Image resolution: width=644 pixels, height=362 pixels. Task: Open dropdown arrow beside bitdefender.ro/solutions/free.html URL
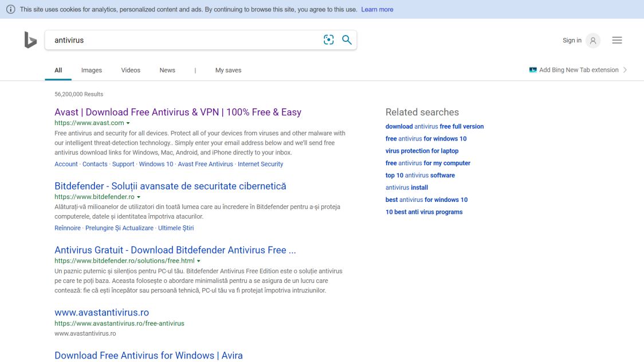tap(198, 261)
